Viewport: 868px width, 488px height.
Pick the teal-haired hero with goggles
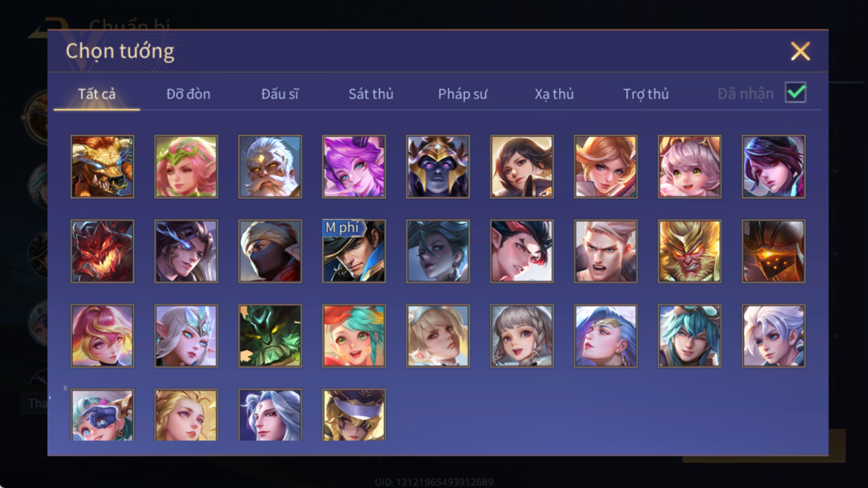(689, 335)
